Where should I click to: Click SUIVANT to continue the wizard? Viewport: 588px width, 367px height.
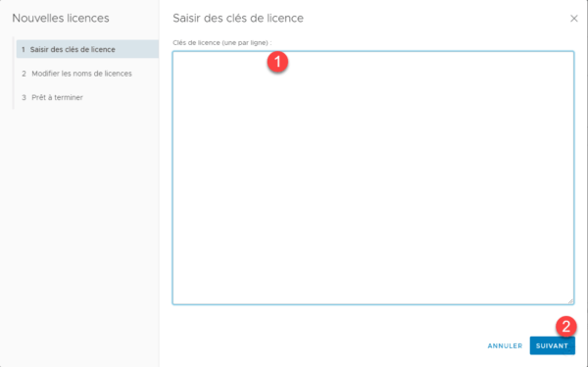(552, 345)
